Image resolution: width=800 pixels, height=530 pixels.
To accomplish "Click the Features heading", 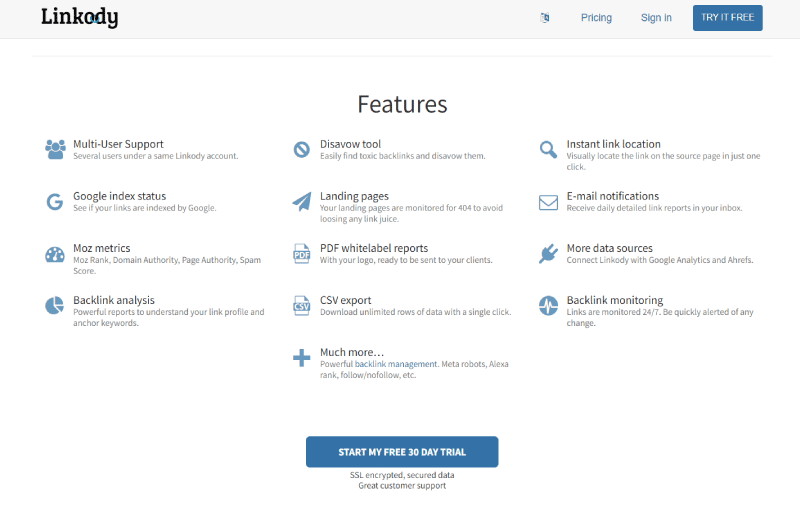I will (x=402, y=105).
